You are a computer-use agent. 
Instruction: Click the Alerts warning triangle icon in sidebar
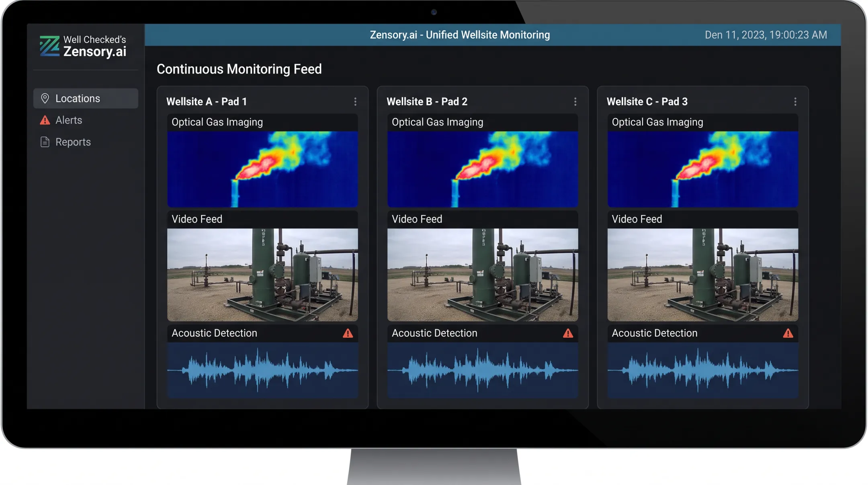pos(45,120)
